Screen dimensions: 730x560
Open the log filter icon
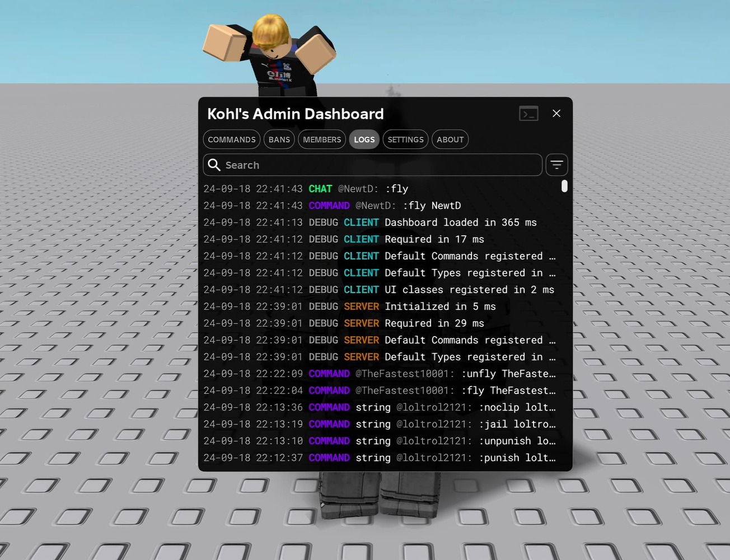click(x=556, y=165)
